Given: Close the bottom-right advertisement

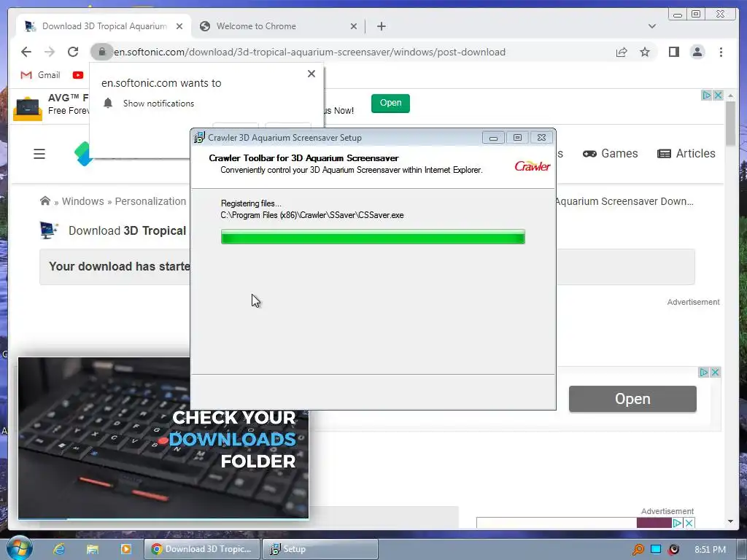Looking at the screenshot, I should [689, 523].
